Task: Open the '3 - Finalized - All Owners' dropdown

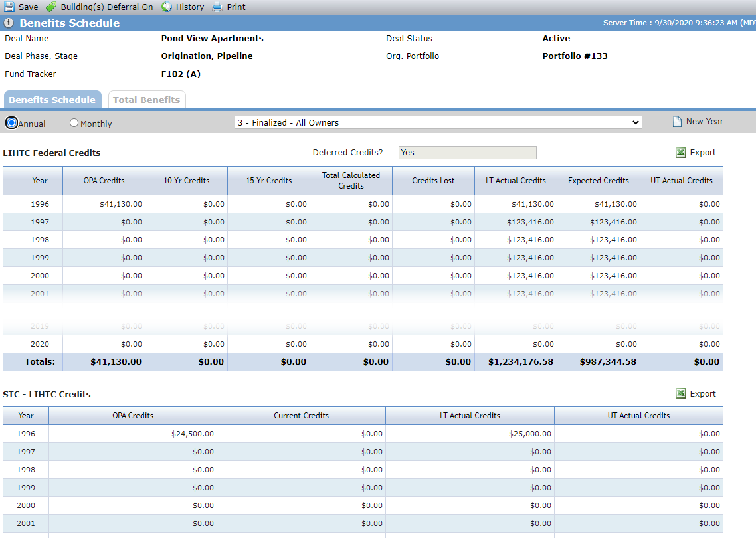Action: [438, 122]
